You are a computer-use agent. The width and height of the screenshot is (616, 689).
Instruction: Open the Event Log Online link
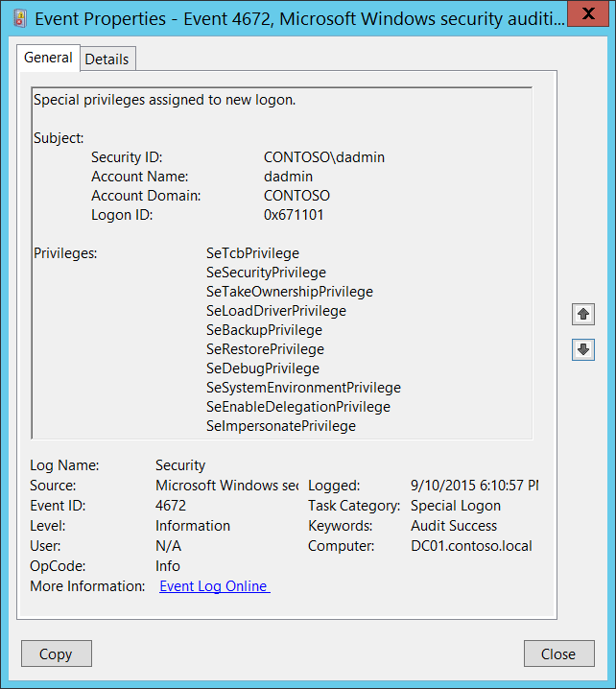(214, 586)
